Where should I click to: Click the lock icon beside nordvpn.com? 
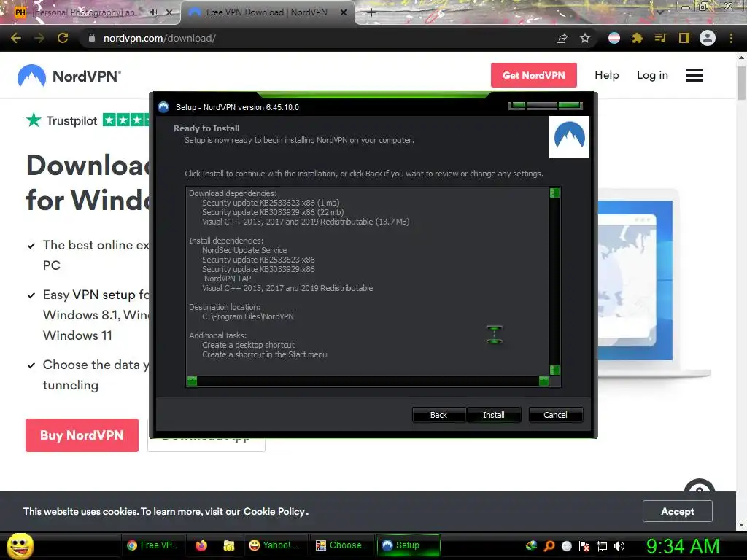click(91, 38)
